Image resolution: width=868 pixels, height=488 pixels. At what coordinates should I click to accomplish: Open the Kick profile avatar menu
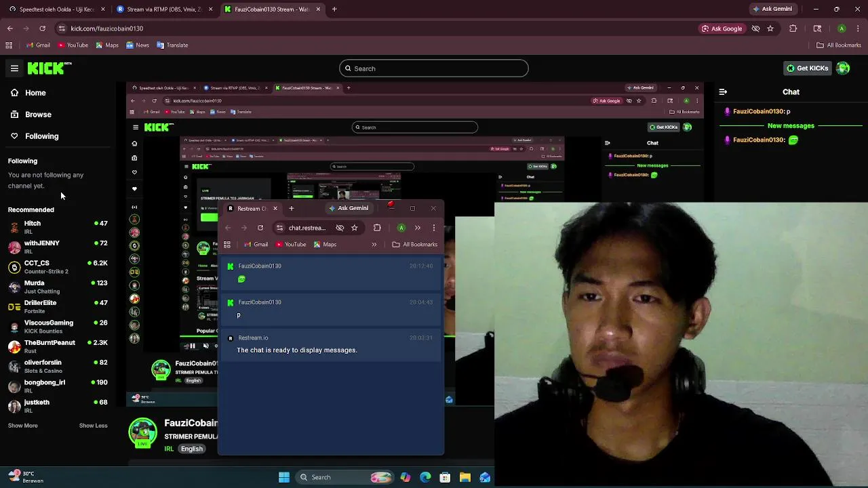tap(843, 68)
